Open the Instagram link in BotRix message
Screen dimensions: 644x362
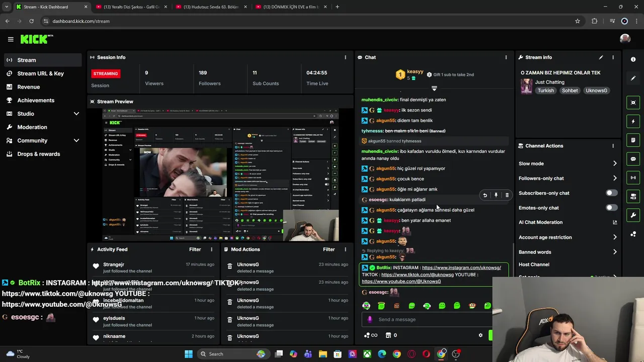(461, 268)
